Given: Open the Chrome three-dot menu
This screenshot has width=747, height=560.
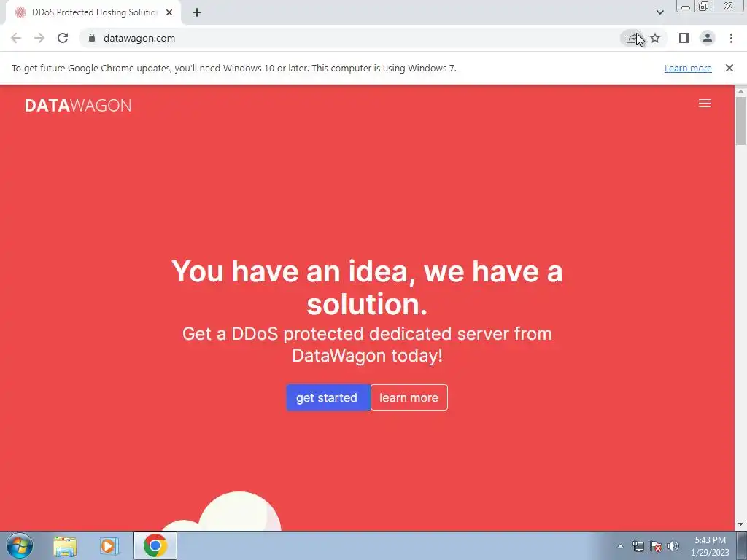Looking at the screenshot, I should click(x=731, y=38).
